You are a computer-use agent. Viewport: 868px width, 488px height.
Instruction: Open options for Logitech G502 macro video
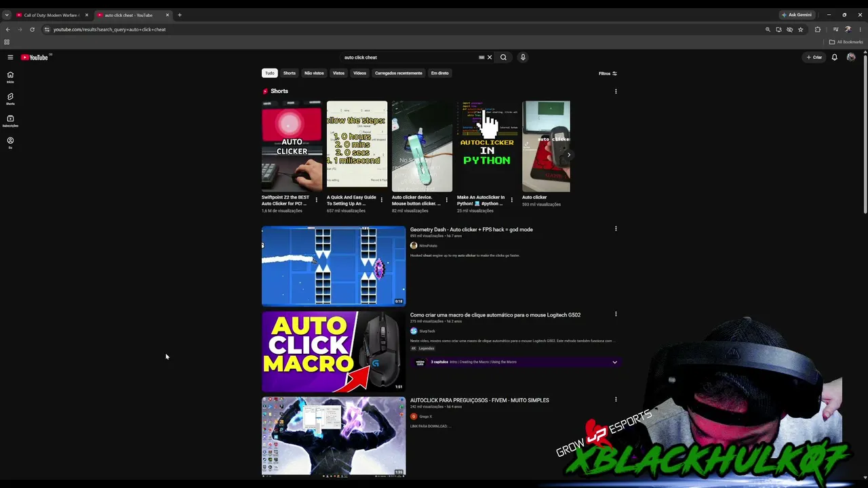coord(616,314)
